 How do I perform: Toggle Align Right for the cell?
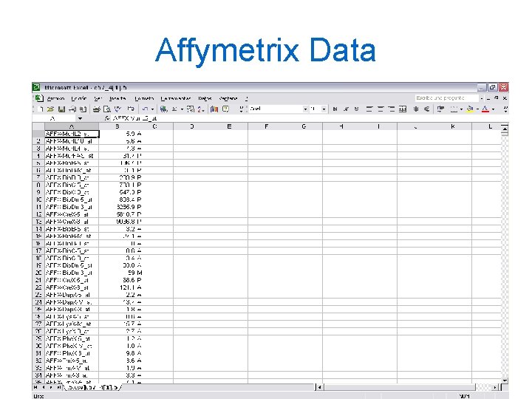(x=392, y=109)
